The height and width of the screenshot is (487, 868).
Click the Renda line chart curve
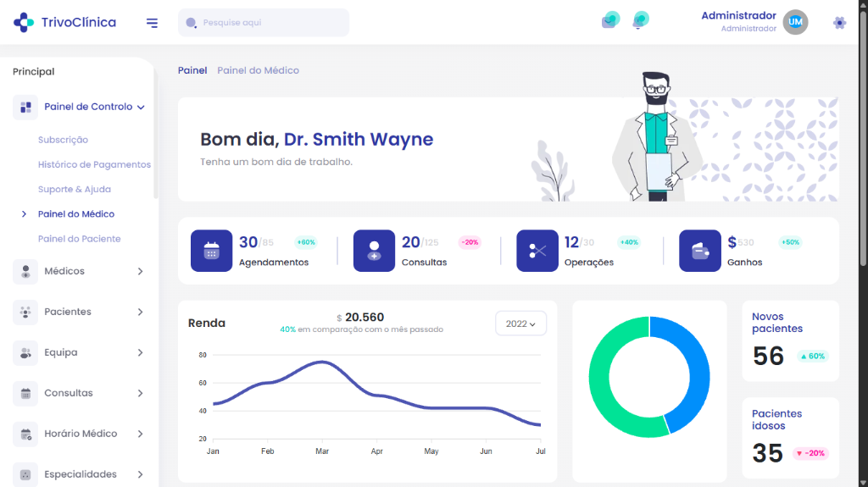click(376, 394)
